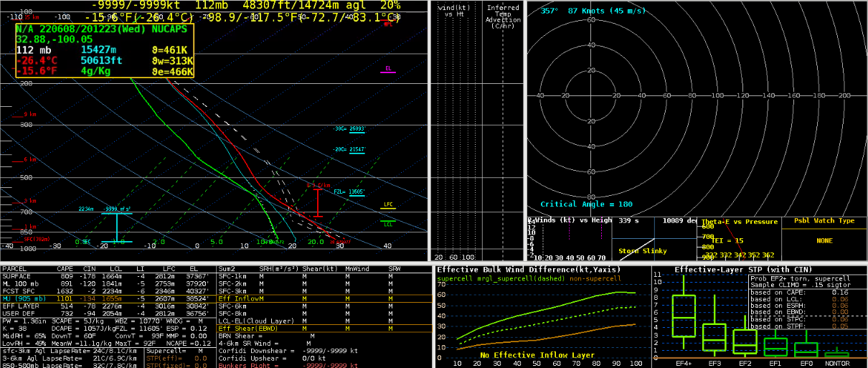Click the LowRH = 49% value

pos(24,342)
